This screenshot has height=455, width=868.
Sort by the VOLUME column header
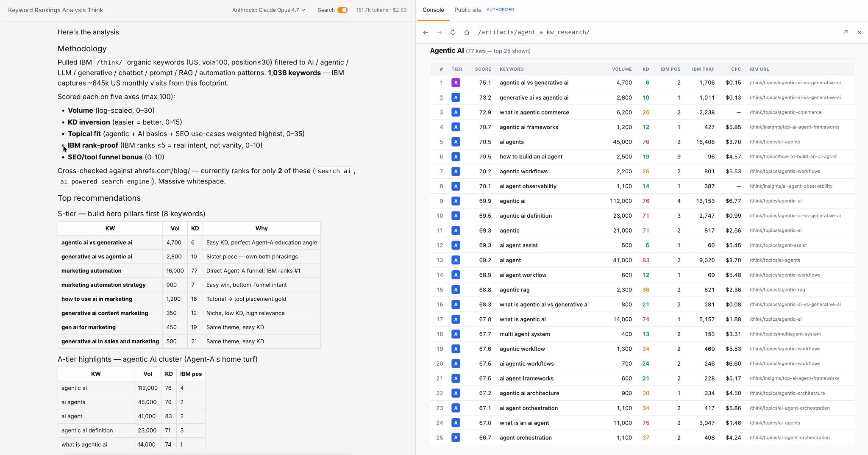point(622,69)
